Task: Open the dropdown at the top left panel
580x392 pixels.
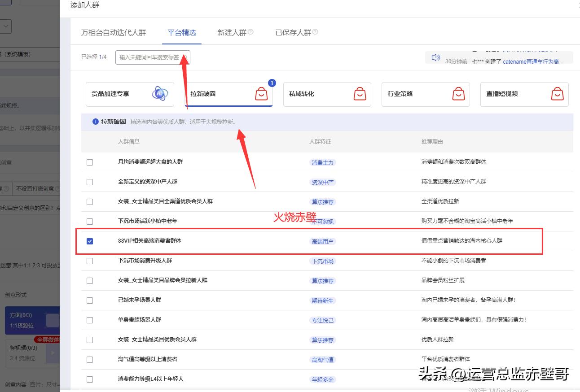Action: point(5,26)
